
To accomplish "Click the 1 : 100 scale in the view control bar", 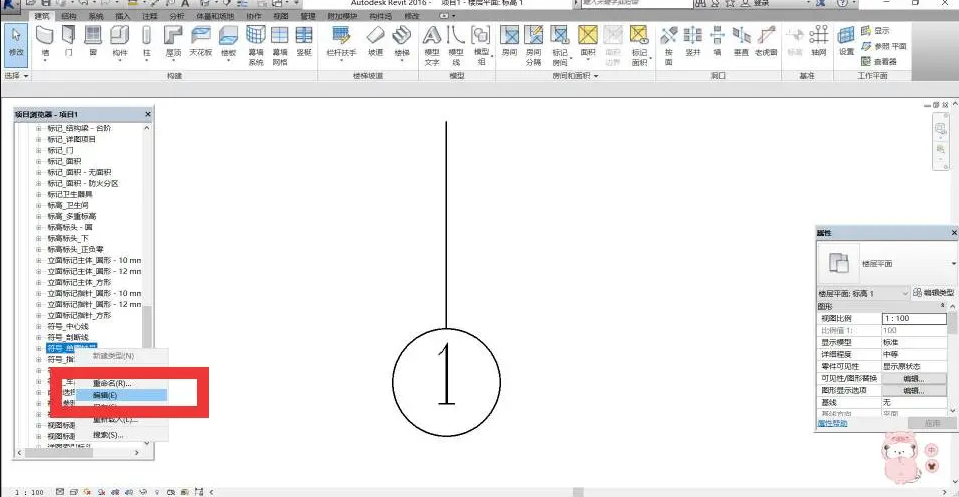I will 29,492.
